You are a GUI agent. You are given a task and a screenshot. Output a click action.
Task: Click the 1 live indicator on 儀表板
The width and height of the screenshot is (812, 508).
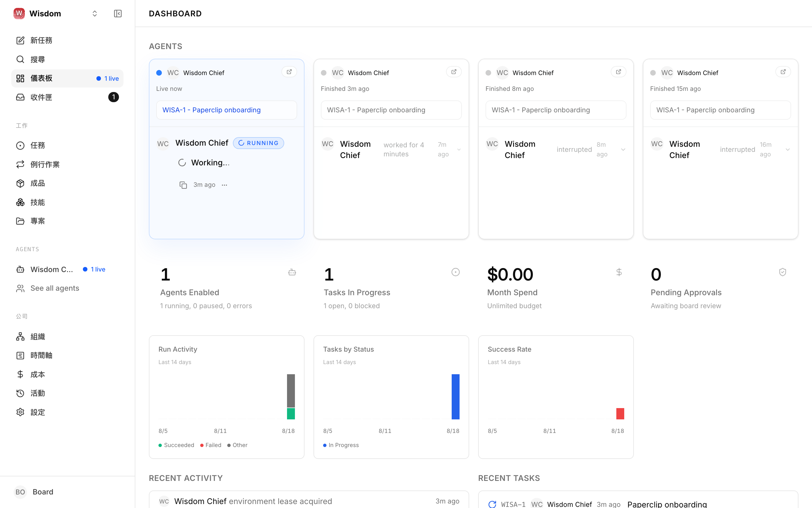pos(107,78)
